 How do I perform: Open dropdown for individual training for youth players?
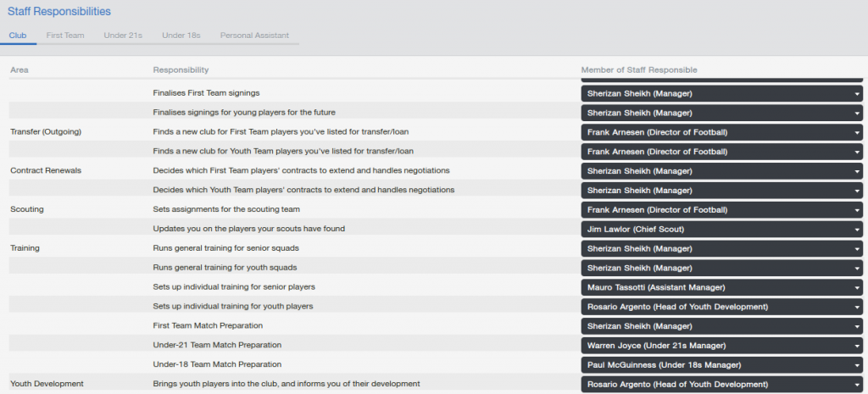tap(721, 307)
